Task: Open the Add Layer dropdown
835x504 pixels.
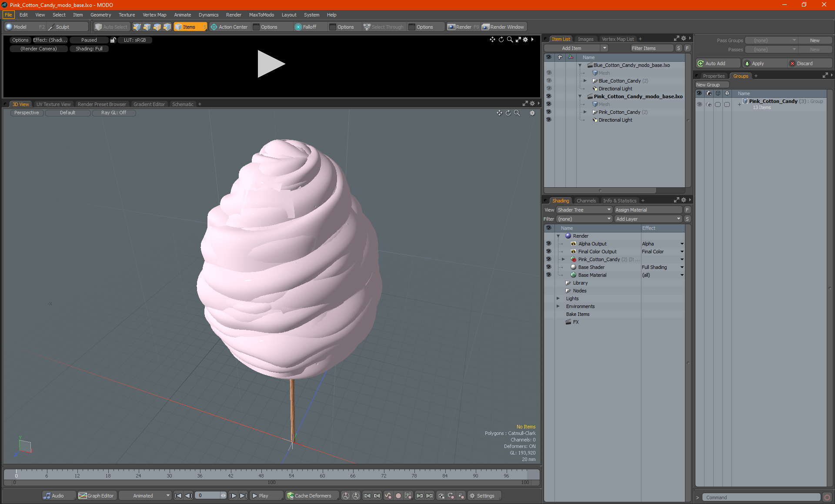Action: [x=648, y=219]
